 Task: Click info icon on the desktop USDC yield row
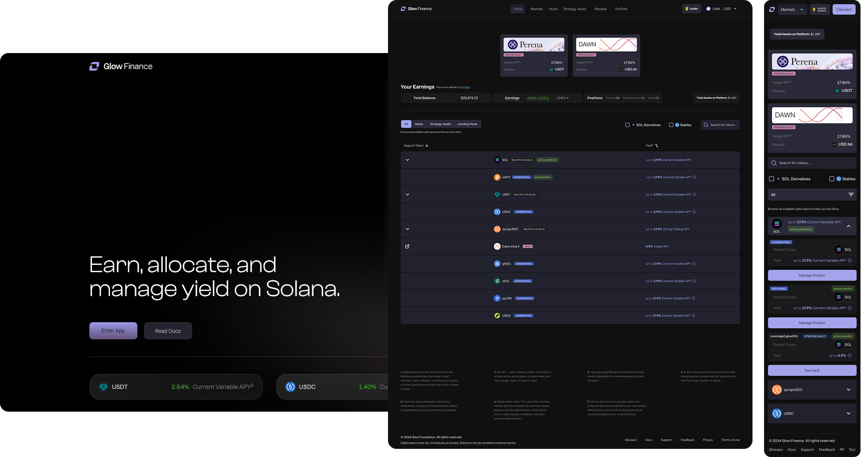pos(694,212)
